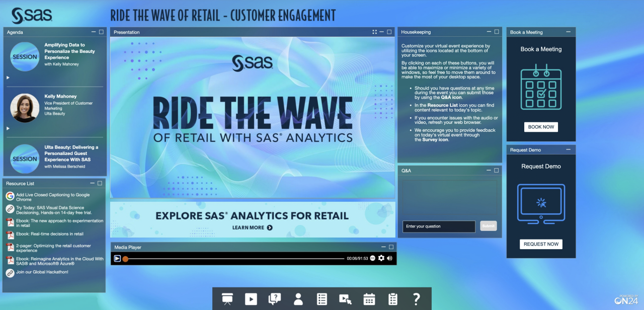Click the Google icon in Resource List
The height and width of the screenshot is (310, 644).
tap(10, 196)
